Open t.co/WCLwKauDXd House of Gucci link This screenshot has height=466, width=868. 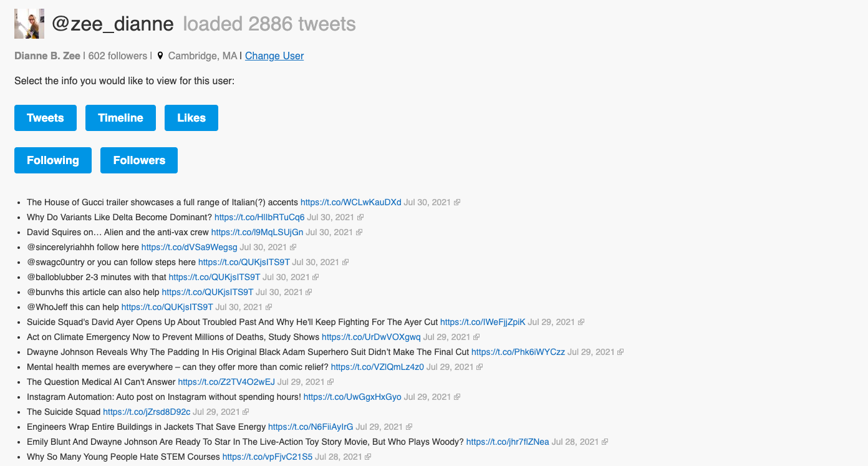coord(351,202)
